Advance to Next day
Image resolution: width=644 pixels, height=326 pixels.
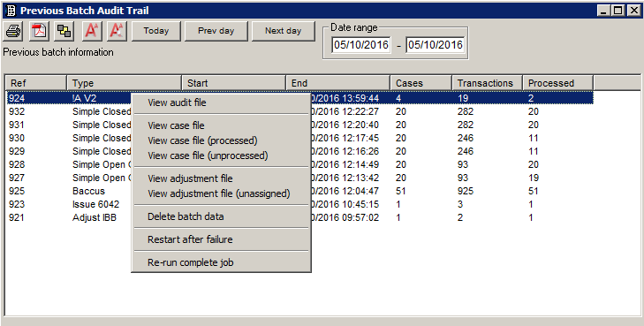(283, 31)
